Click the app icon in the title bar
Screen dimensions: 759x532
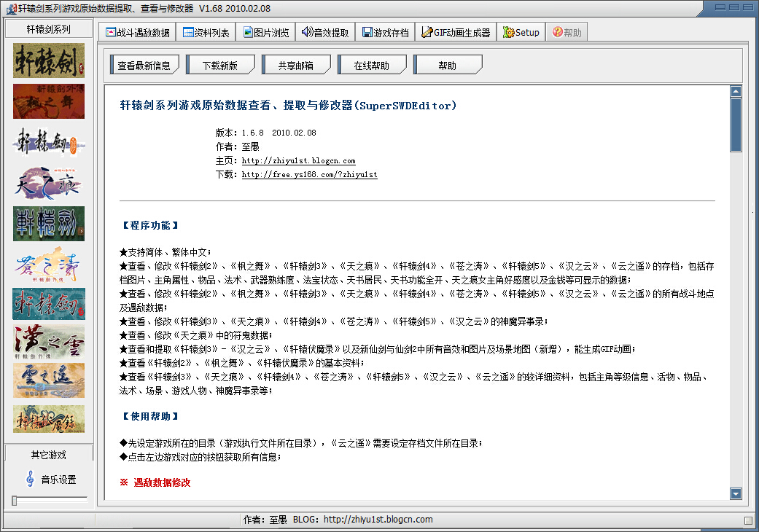pyautogui.click(x=11, y=9)
